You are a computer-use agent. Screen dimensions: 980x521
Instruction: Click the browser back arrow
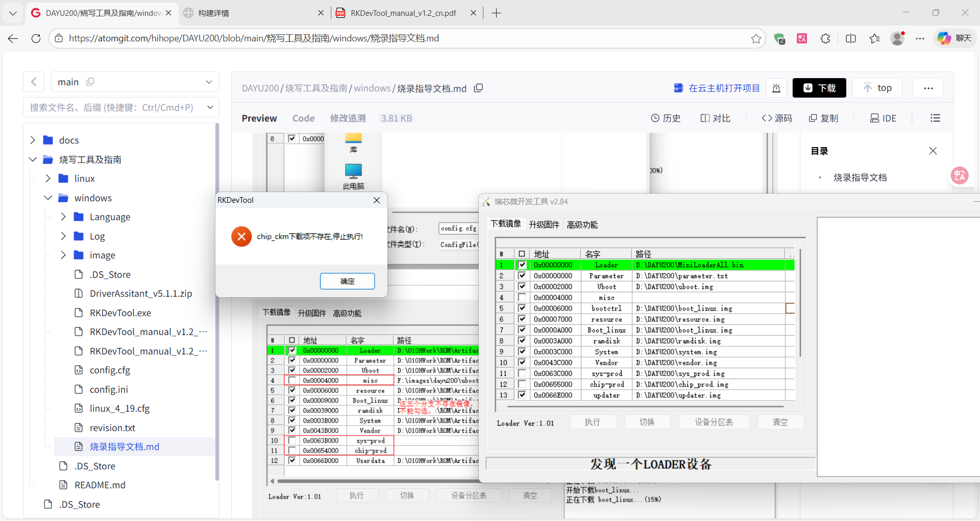13,38
